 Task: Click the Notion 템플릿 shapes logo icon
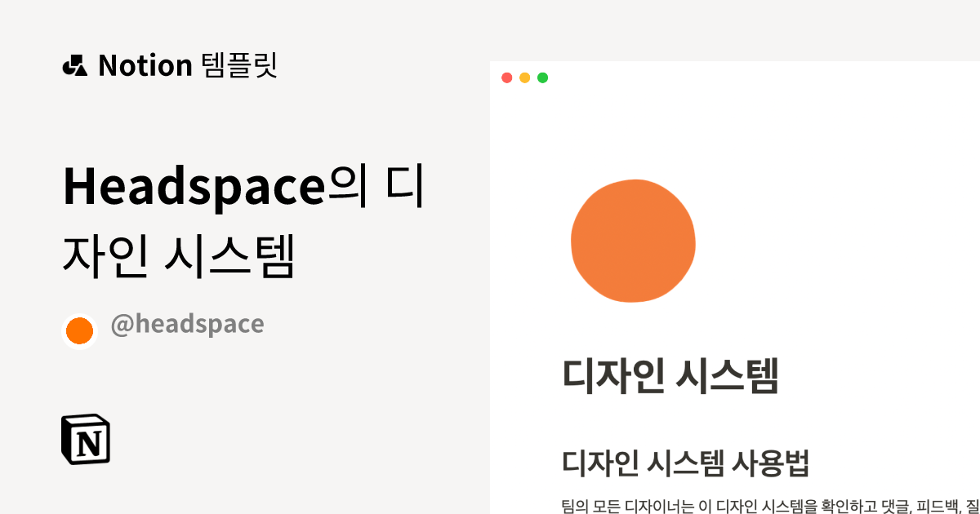pyautogui.click(x=76, y=65)
